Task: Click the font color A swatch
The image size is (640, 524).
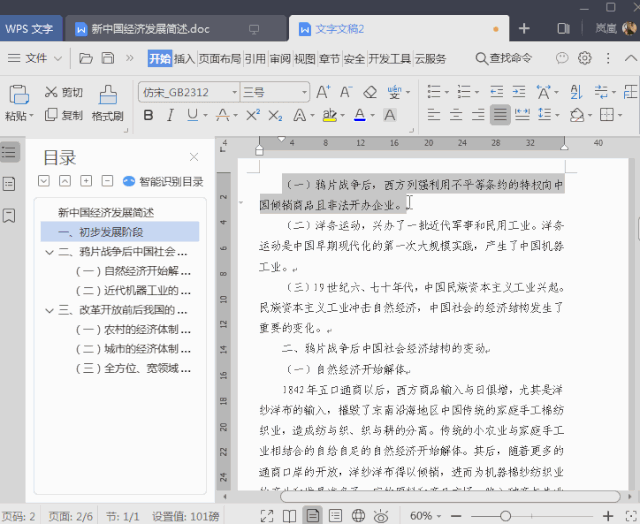Action: tap(360, 115)
